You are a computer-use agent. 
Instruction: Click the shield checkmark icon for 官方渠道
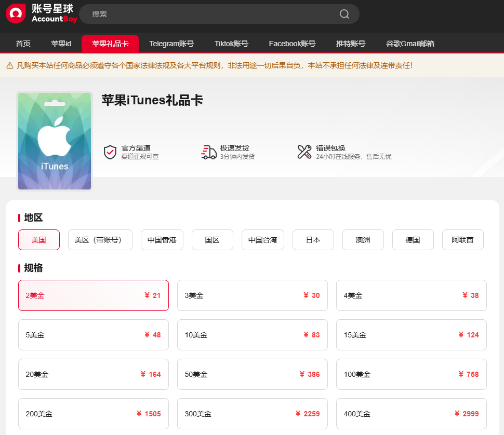click(110, 152)
